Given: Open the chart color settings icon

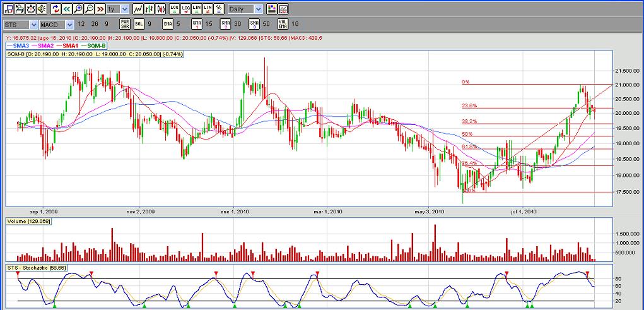Looking at the screenshot, I should coord(271,9).
